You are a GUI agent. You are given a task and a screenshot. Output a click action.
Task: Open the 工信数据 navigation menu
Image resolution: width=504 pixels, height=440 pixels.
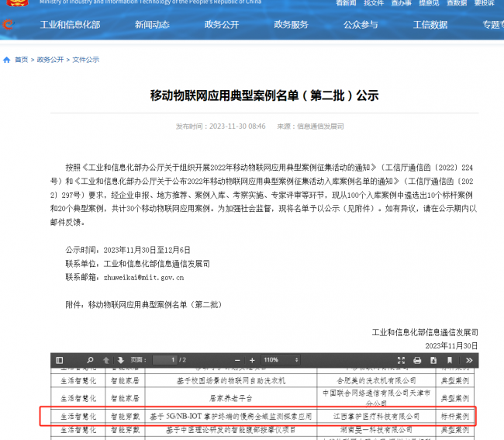click(x=430, y=25)
